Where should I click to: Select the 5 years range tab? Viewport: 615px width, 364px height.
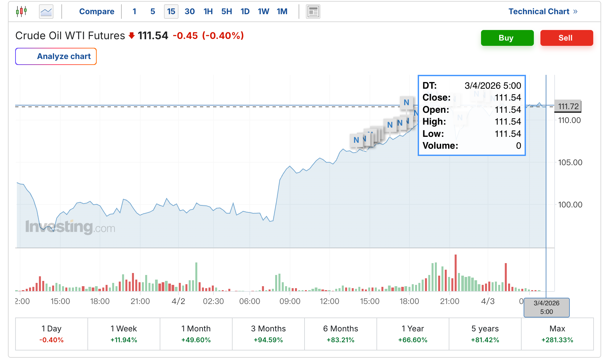485,334
